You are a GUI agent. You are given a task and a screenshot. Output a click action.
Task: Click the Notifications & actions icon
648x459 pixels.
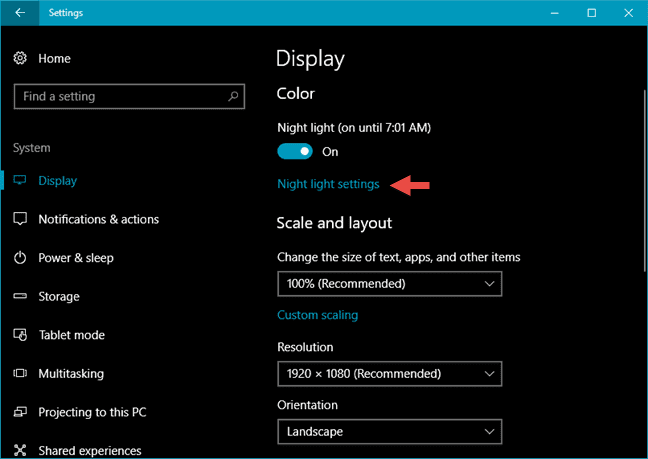(x=20, y=219)
